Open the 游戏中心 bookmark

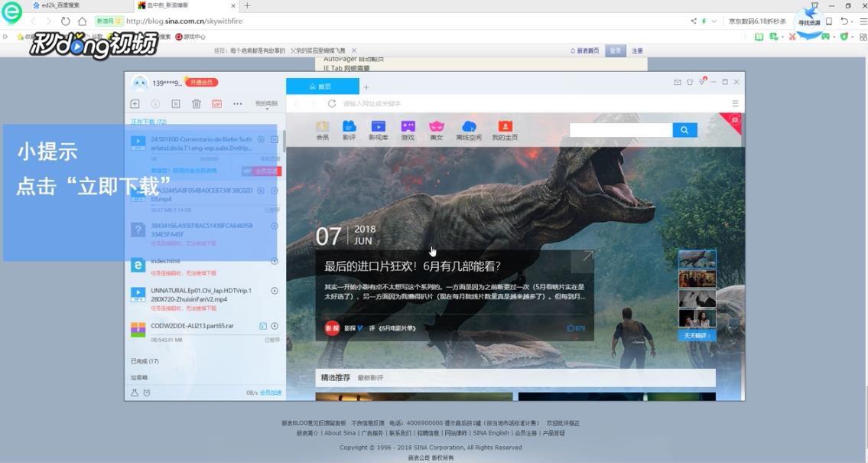click(x=190, y=37)
